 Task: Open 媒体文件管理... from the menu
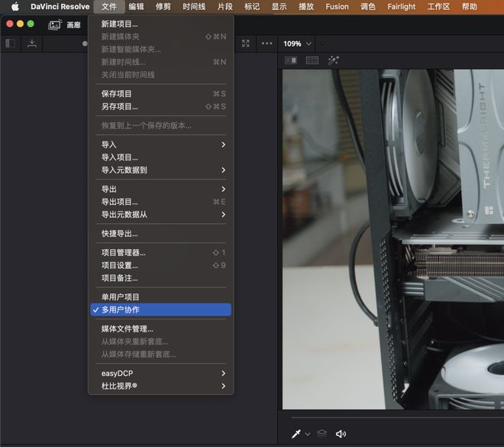click(x=160, y=329)
